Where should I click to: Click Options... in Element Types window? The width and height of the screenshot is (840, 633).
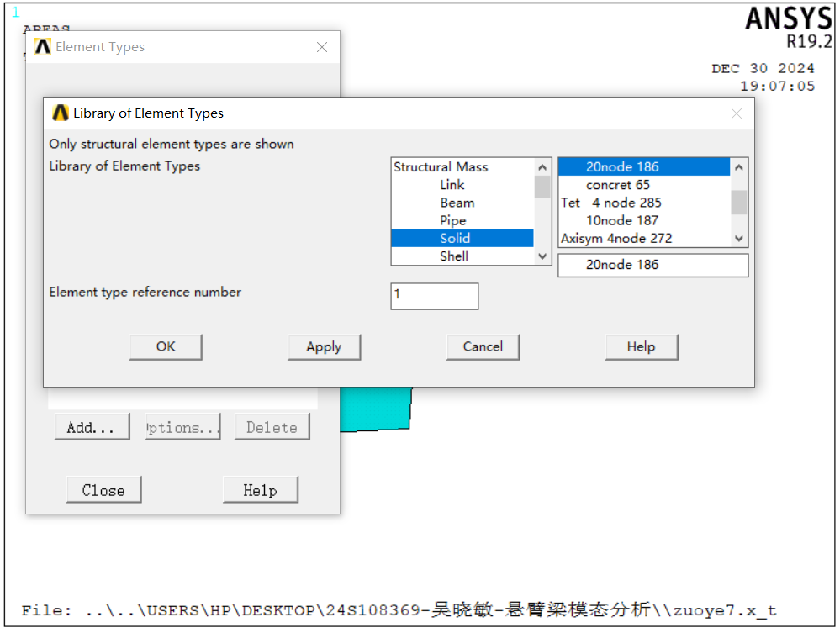pyautogui.click(x=182, y=427)
